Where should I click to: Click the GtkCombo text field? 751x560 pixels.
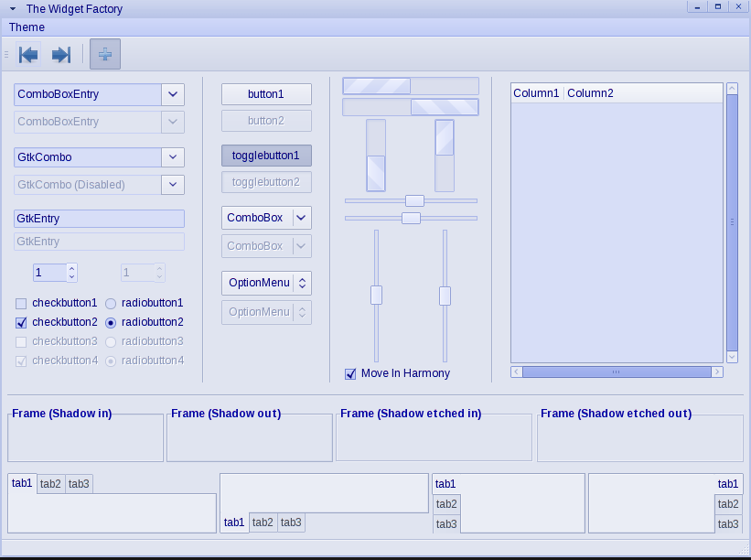(x=88, y=157)
